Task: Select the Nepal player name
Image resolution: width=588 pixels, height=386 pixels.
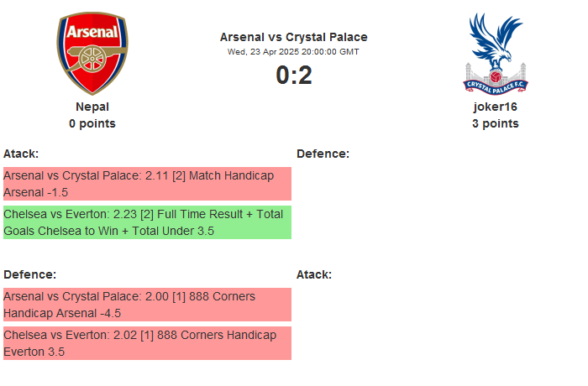Action: point(92,107)
